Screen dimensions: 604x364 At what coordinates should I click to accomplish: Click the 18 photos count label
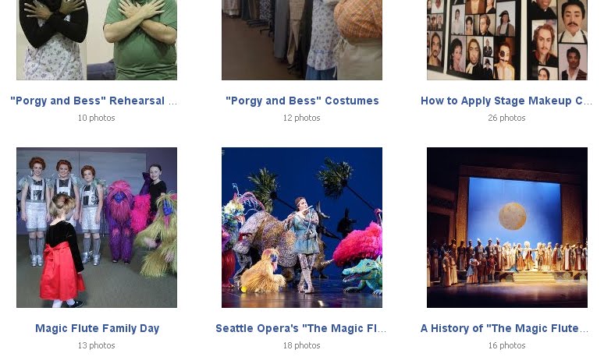point(302,345)
